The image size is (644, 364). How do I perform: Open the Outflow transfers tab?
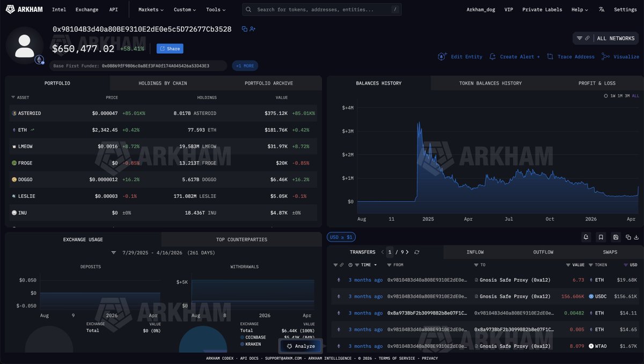click(543, 252)
